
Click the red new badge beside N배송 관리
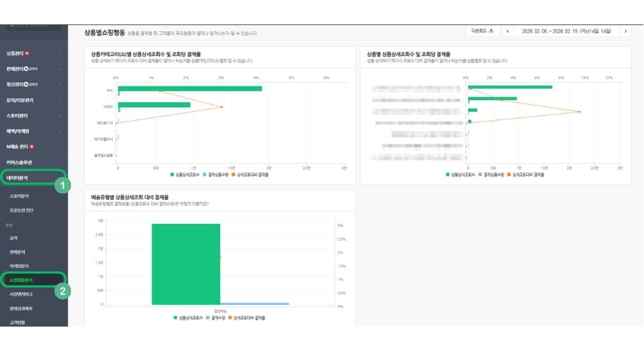[31, 146]
